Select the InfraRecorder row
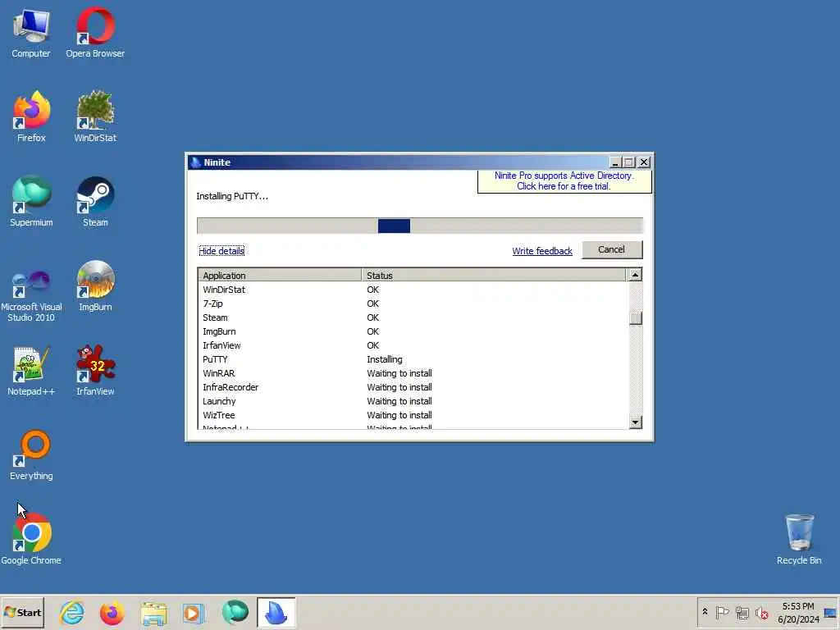 [x=412, y=387]
